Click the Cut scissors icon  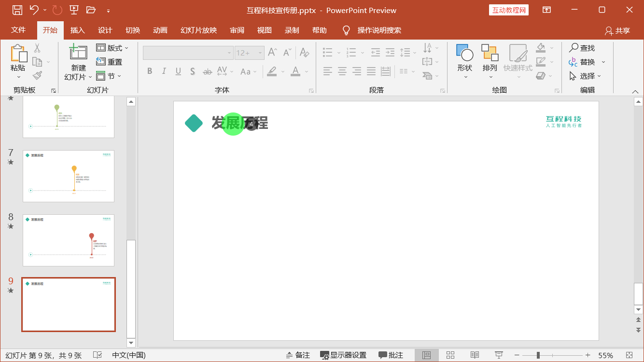tap(37, 48)
